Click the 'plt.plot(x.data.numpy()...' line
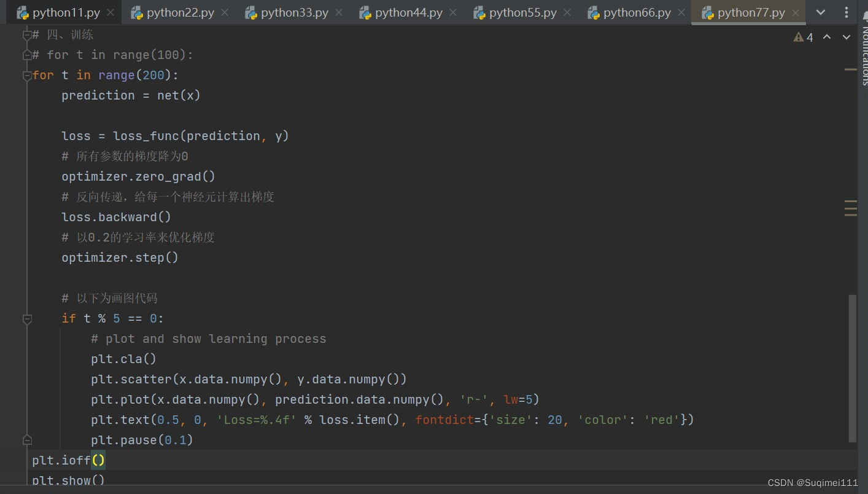Image resolution: width=868 pixels, height=494 pixels. 315,399
